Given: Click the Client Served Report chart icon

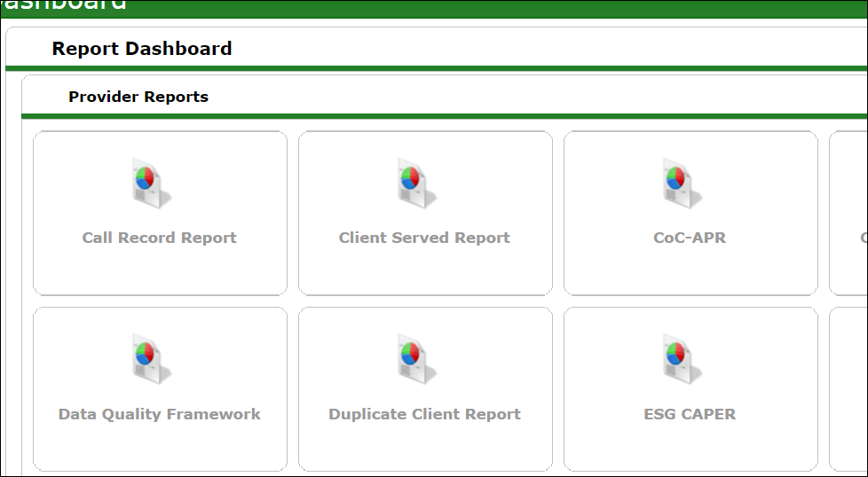Looking at the screenshot, I should [417, 183].
